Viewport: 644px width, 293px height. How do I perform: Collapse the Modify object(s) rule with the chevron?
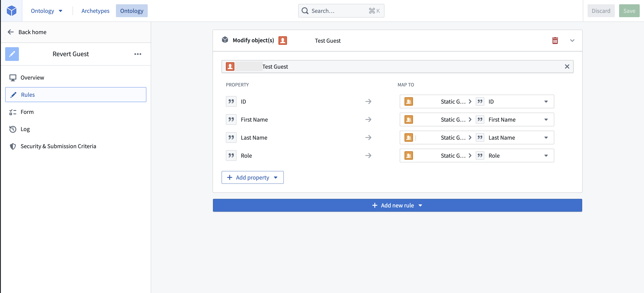click(572, 41)
